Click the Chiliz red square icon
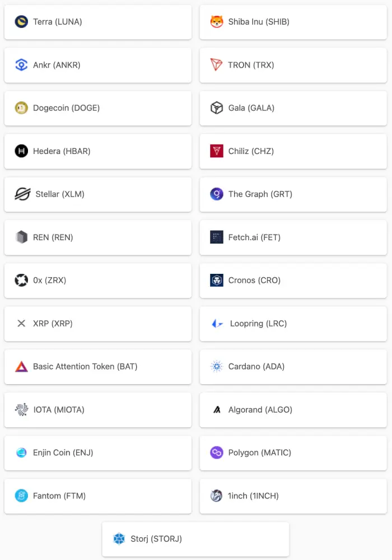392x560 pixels. click(x=217, y=151)
